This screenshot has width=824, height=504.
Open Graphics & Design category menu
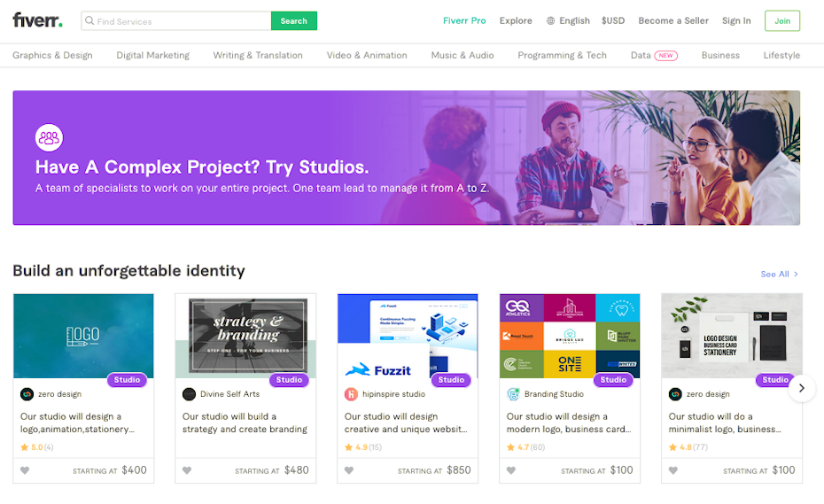[x=52, y=55]
